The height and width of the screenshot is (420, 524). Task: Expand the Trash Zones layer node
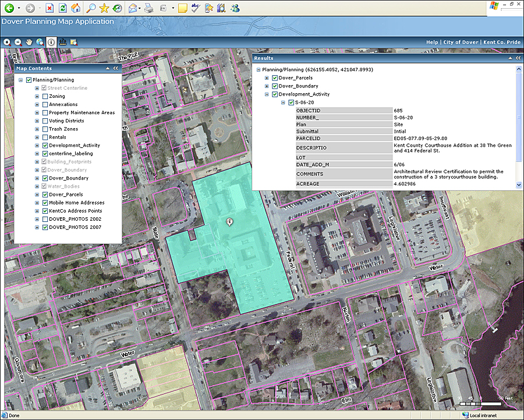(37, 129)
